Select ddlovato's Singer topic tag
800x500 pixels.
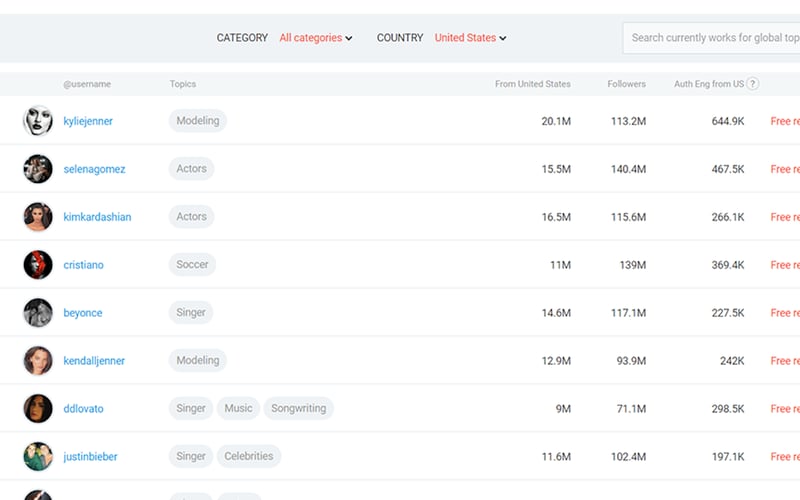(x=191, y=408)
